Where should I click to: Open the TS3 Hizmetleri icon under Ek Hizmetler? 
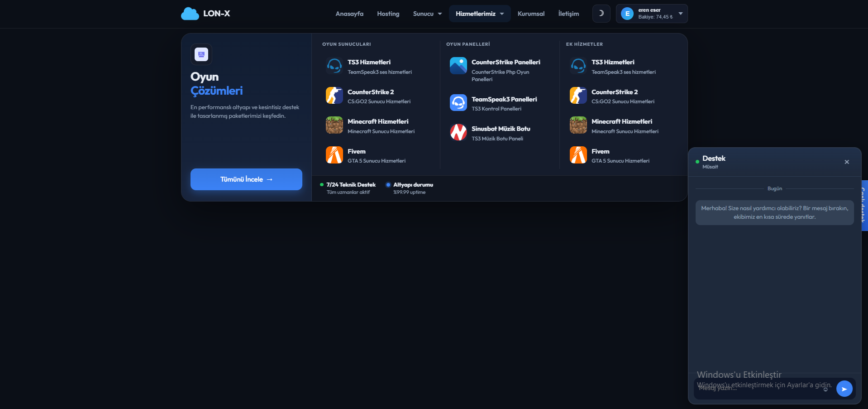click(x=578, y=66)
